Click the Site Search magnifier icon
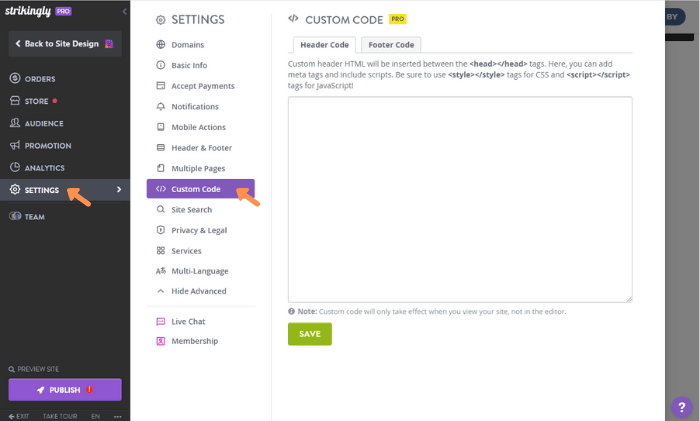 point(161,209)
